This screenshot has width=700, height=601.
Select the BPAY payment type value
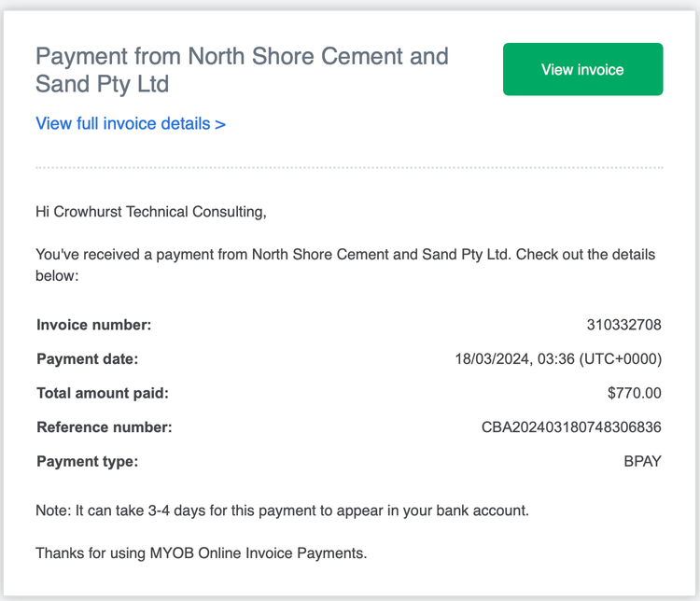642,461
